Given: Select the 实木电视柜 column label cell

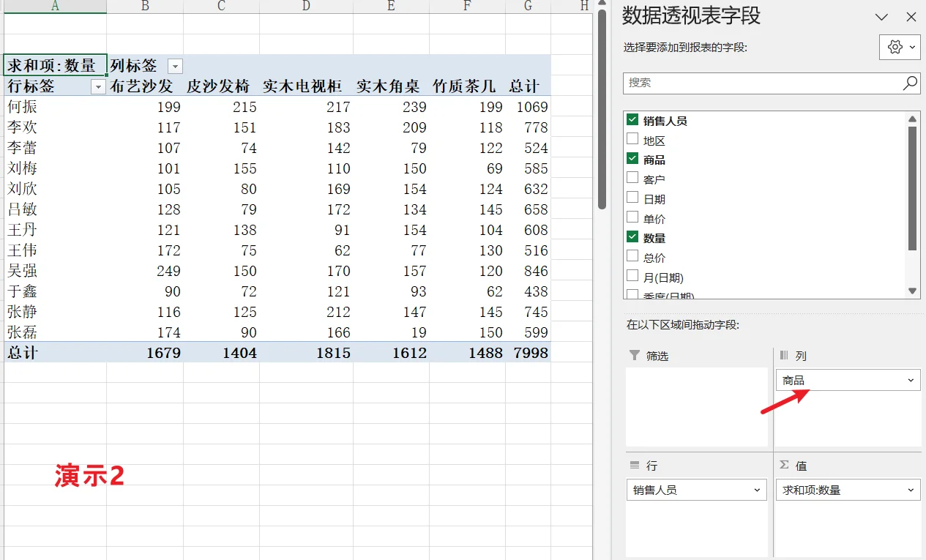Looking at the screenshot, I should click(x=306, y=86).
